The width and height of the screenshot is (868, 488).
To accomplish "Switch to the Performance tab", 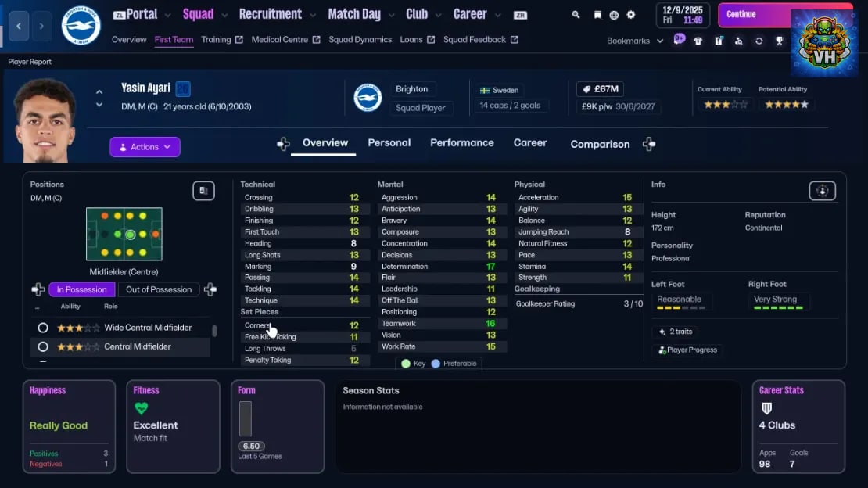I will click(461, 143).
